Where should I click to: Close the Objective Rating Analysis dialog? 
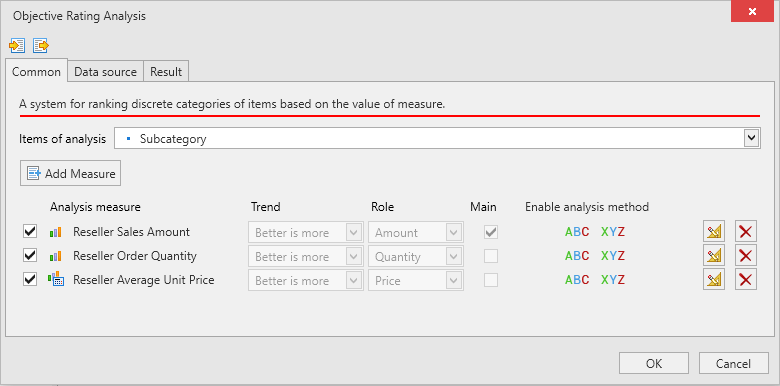click(752, 11)
